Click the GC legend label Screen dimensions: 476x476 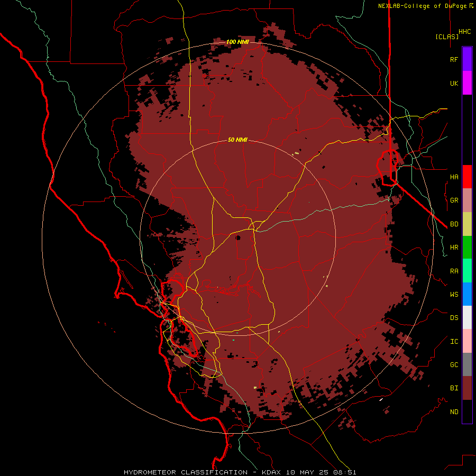(x=454, y=365)
